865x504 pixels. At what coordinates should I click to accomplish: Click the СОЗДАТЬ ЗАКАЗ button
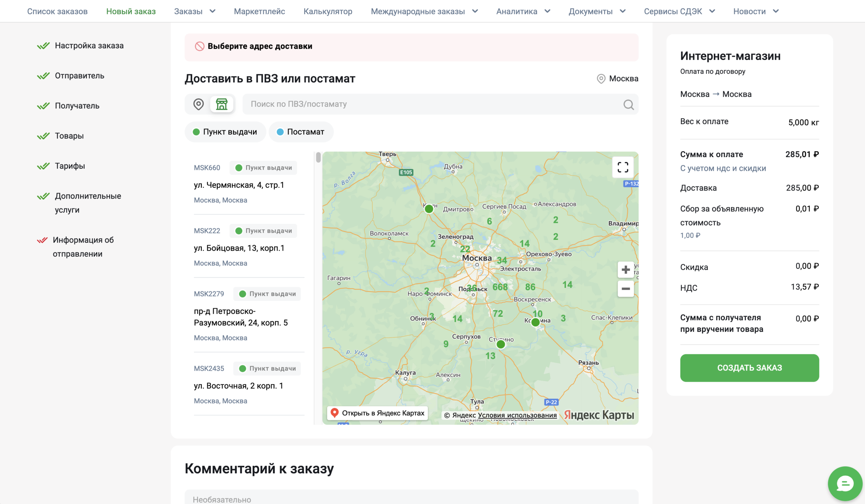pyautogui.click(x=749, y=368)
